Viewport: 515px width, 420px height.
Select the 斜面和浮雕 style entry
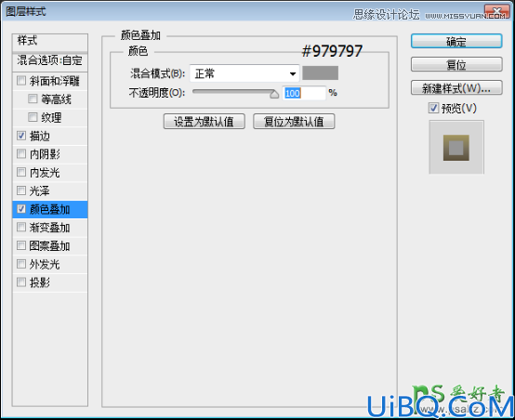50,81
